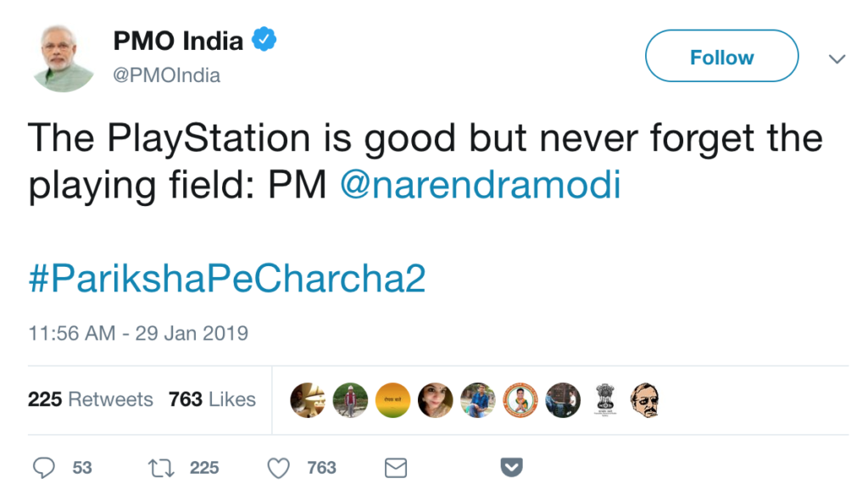View the 225 Retweets list
Image resolution: width=868 pixels, height=500 pixels.
click(x=90, y=399)
